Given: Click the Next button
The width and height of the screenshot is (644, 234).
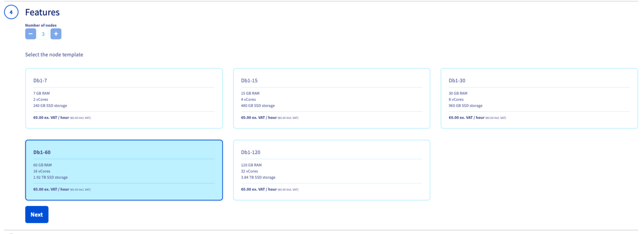Looking at the screenshot, I should click(37, 215).
